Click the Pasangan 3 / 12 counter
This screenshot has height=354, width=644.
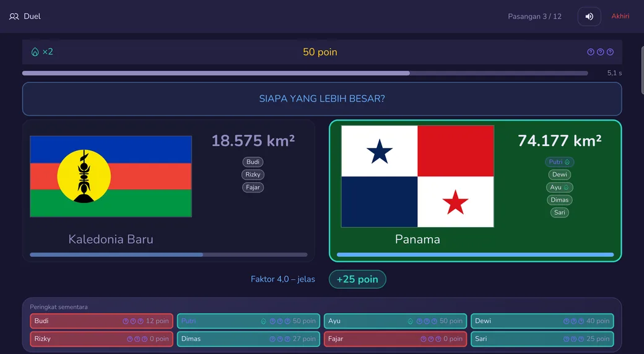pyautogui.click(x=534, y=17)
